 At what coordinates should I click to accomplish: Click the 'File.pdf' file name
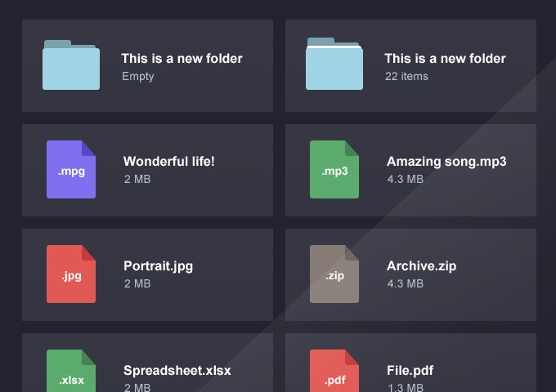[x=410, y=371]
